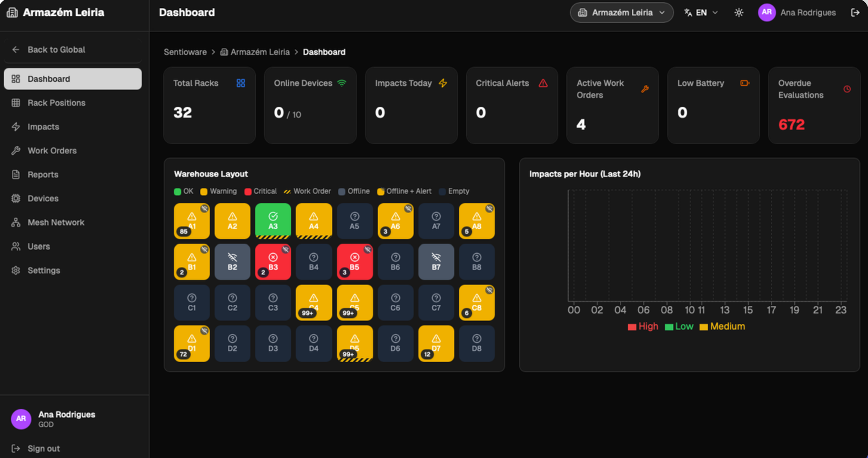
Task: Click Back to Global
Action: point(73,49)
